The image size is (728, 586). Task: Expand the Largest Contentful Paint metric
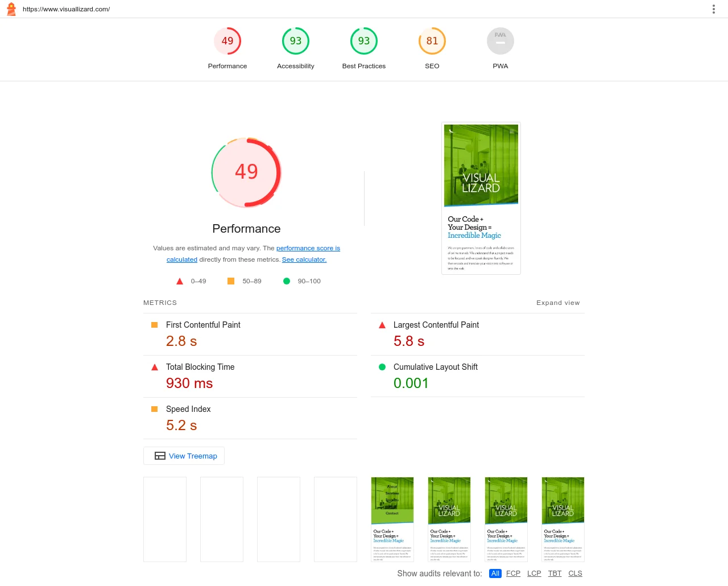point(436,325)
